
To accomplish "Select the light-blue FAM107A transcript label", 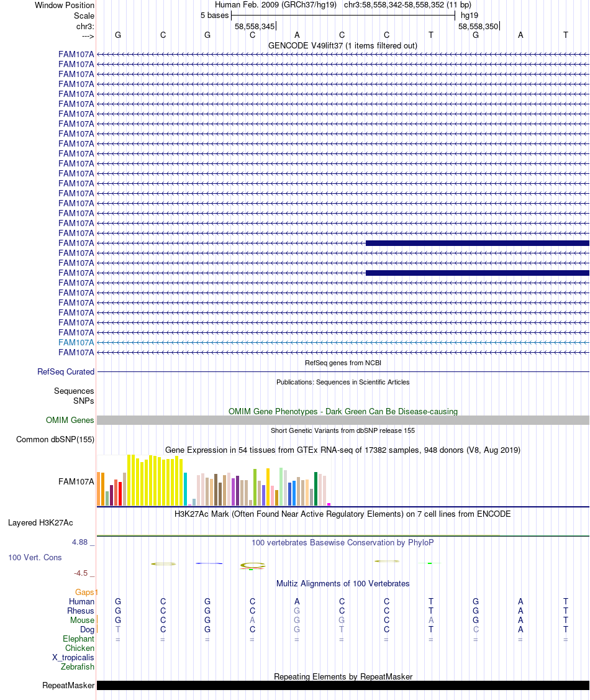I will (x=76, y=342).
